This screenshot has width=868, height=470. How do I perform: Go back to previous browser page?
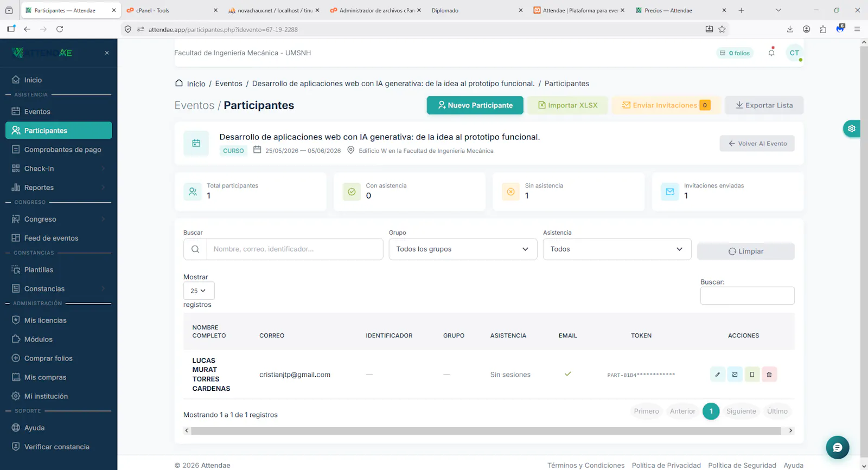pos(27,29)
